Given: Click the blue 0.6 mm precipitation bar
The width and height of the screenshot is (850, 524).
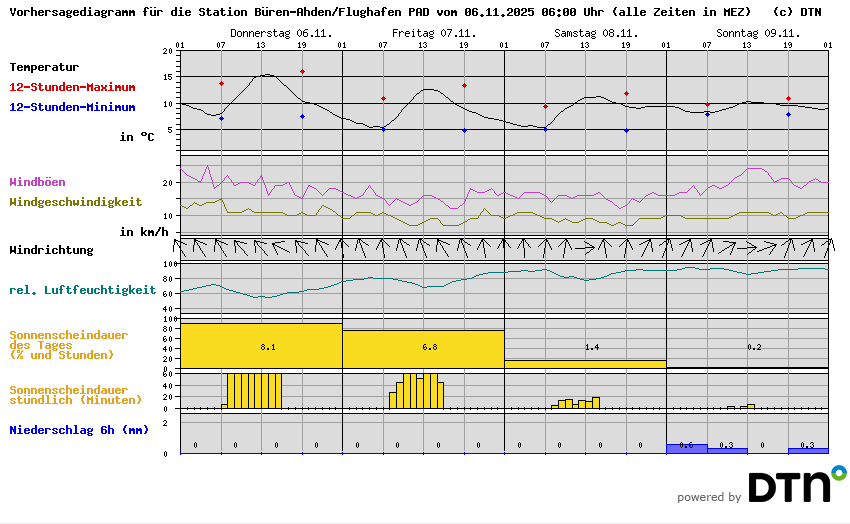Looking at the screenshot, I should coord(687,449).
